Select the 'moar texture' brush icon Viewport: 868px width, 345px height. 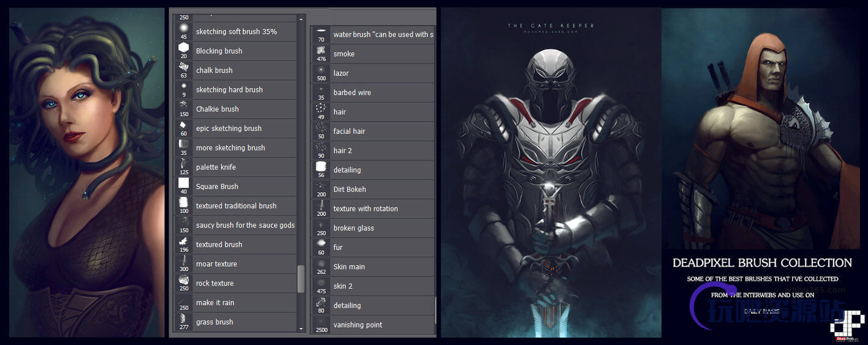(x=184, y=261)
